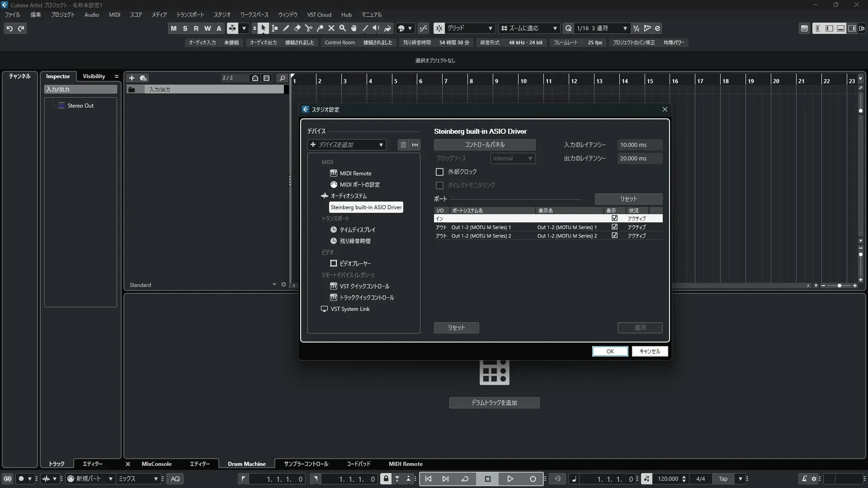This screenshot has width=868, height=488.
Task: Select the Eraser tool in toolbar
Action: [x=297, y=28]
